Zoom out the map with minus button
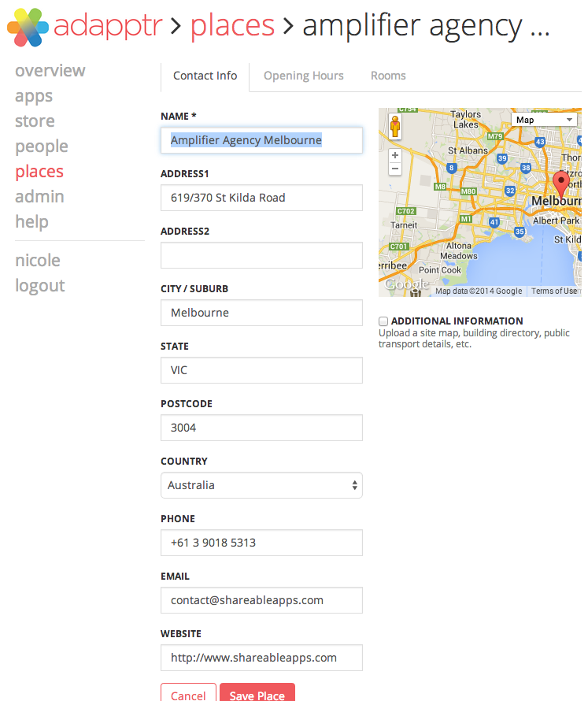The width and height of the screenshot is (588, 701). 395,169
